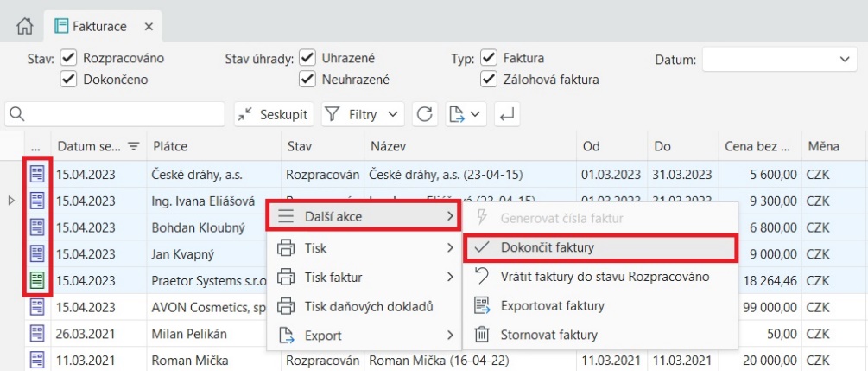
Task: Click the enter arrow toolbar icon
Action: 507,113
